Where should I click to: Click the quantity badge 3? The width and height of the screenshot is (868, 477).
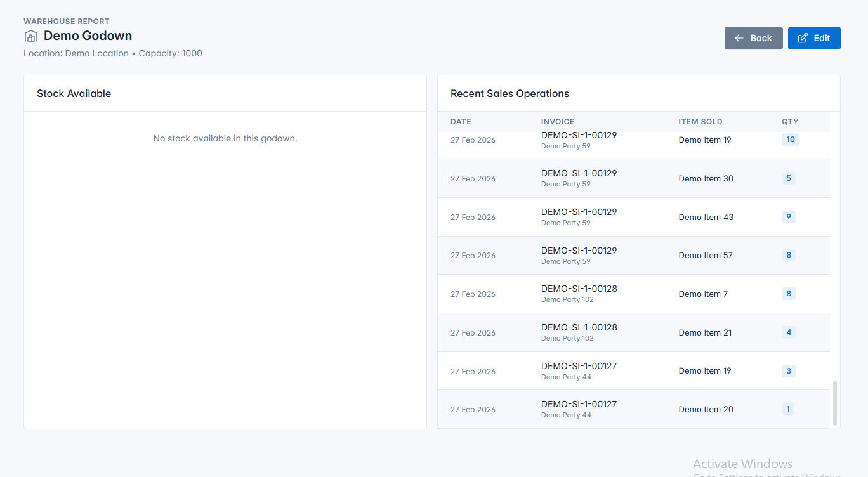789,371
